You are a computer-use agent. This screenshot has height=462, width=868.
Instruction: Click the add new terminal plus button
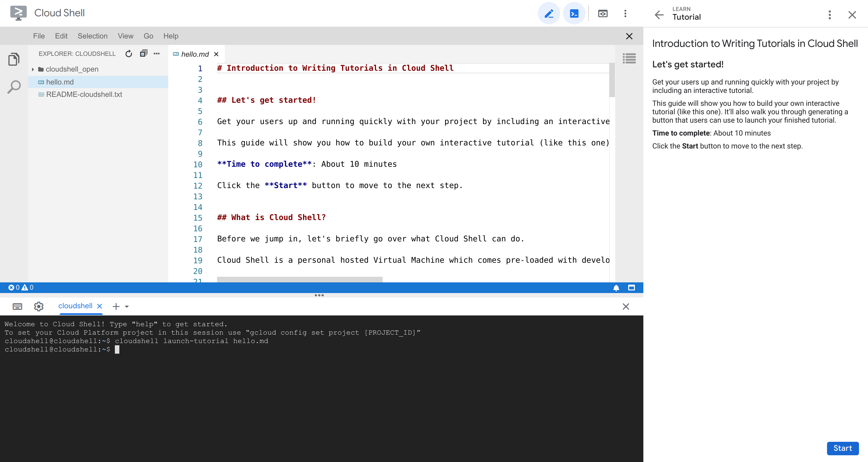115,305
